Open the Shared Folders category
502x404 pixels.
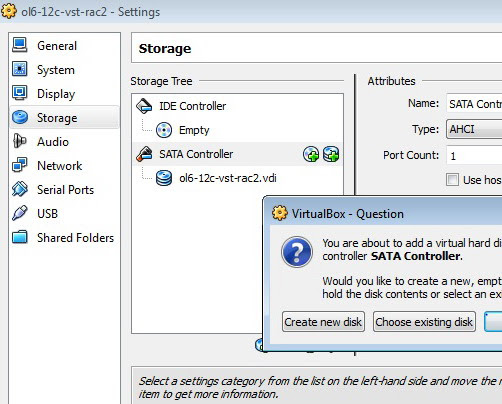pos(64,238)
